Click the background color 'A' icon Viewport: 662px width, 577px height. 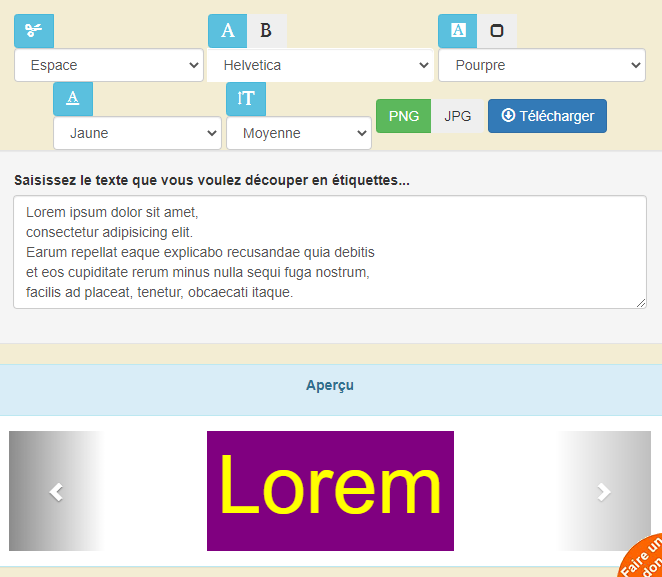point(458,31)
